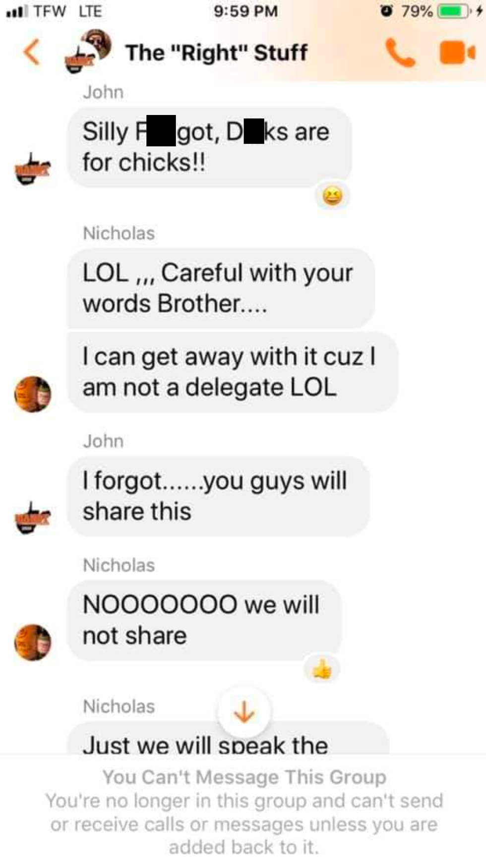Tap the battery indicator in the status bar
The image size is (486, 868).
[x=452, y=11]
